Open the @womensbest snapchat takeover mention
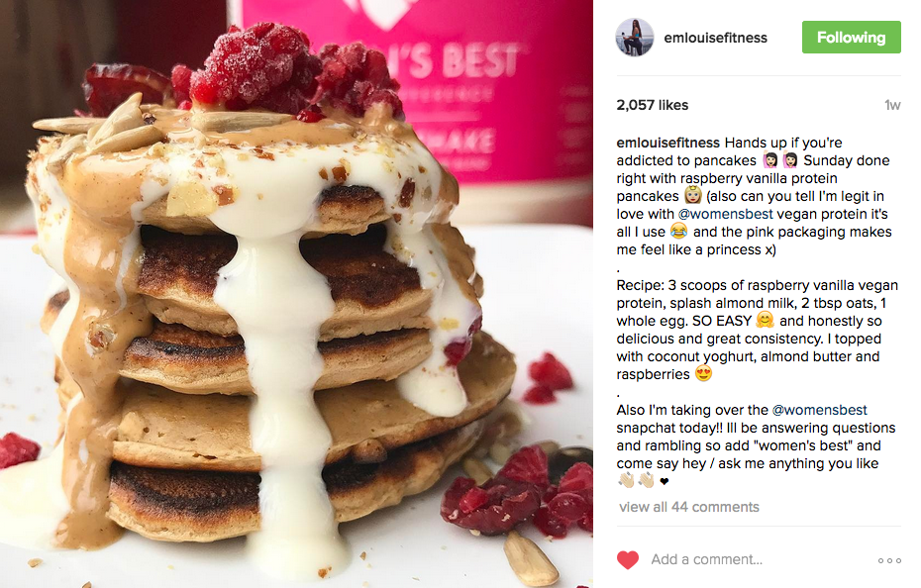The height and width of the screenshot is (588, 921). (819, 410)
